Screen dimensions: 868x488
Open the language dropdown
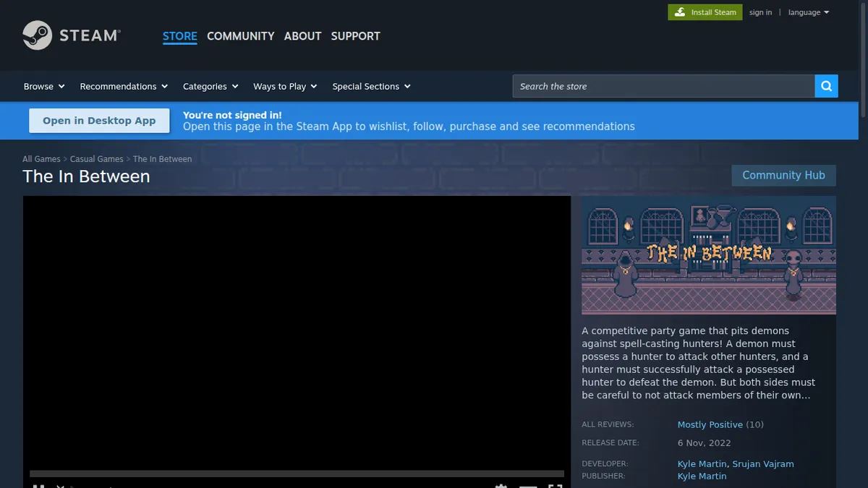click(809, 12)
